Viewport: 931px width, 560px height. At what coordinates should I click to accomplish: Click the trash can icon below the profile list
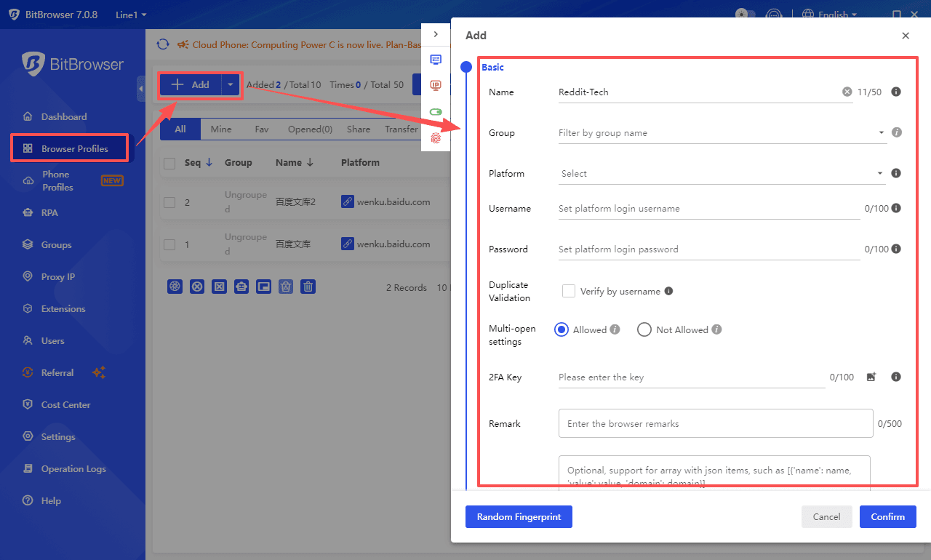[308, 287]
